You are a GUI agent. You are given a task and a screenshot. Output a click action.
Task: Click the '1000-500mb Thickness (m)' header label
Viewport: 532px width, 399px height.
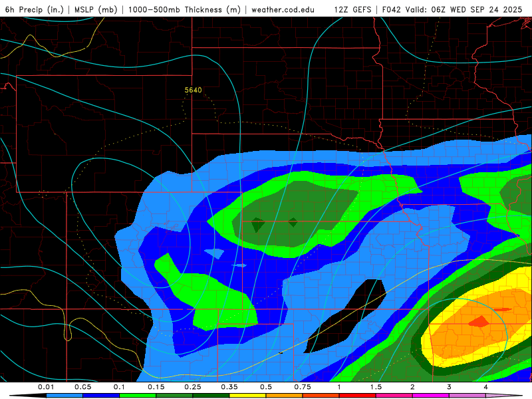[184, 9]
